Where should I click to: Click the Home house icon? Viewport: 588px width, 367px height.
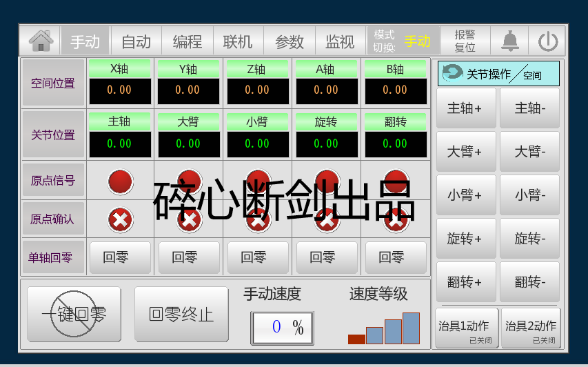click(41, 41)
